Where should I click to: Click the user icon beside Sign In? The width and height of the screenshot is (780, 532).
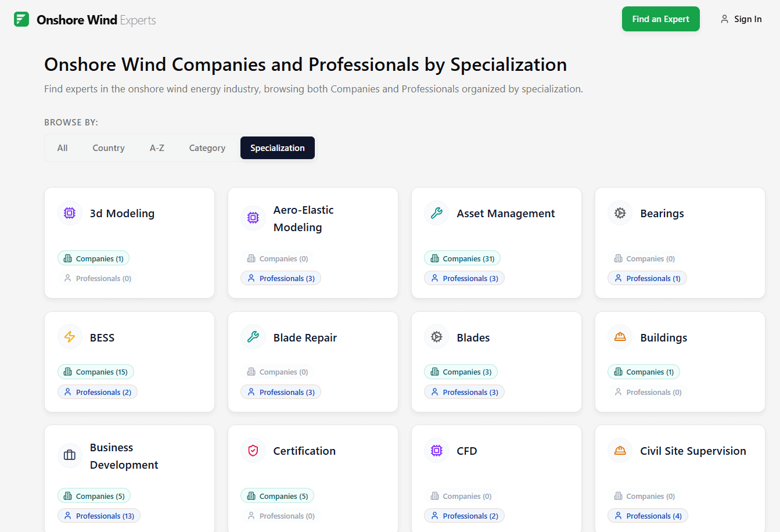[724, 19]
